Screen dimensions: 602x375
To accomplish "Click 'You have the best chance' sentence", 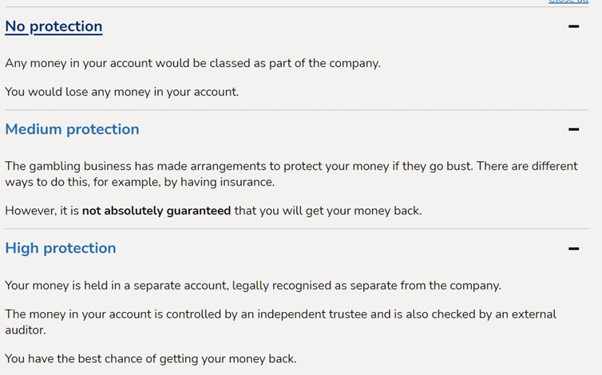I will 150,359.
